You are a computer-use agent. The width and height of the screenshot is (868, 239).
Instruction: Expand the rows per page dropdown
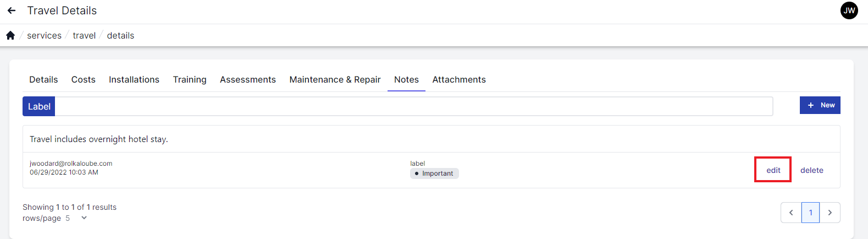[84, 218]
